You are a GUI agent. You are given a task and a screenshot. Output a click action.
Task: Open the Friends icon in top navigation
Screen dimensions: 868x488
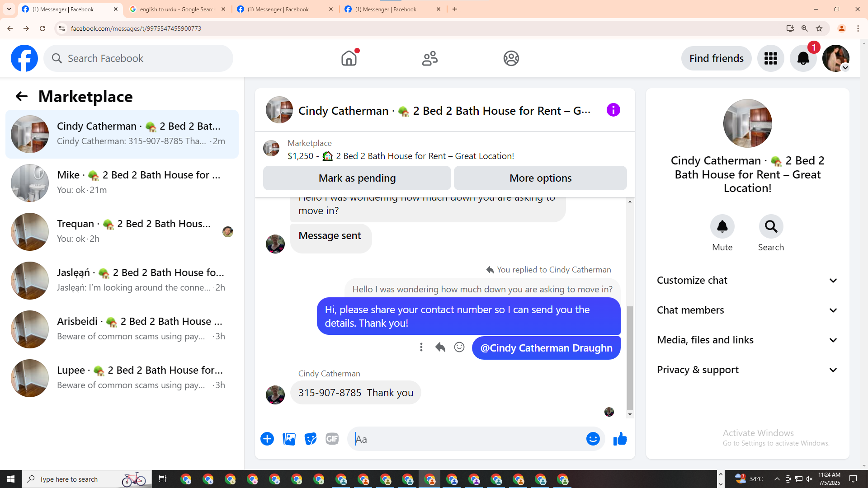(x=429, y=58)
